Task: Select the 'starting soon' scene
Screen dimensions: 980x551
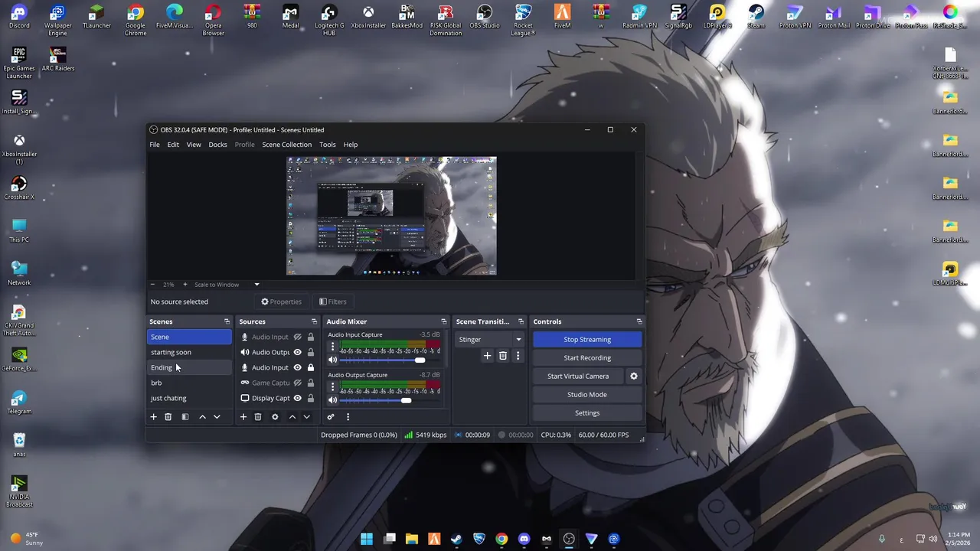Action: click(x=189, y=352)
